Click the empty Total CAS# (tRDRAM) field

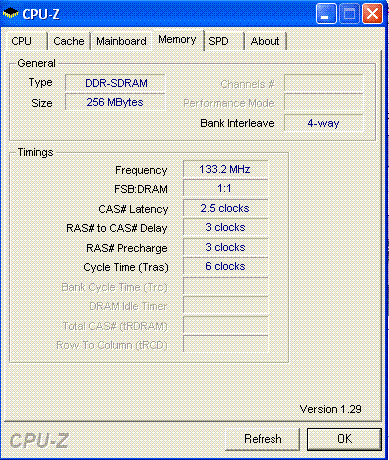point(225,325)
